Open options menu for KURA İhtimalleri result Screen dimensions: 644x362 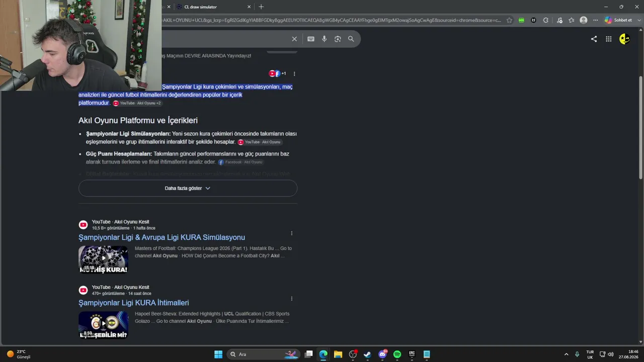[x=291, y=299]
